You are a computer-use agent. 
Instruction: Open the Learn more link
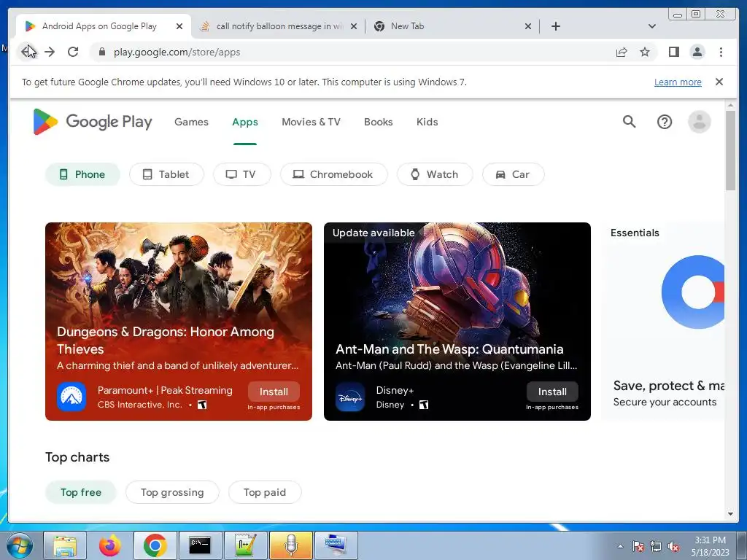tap(678, 82)
